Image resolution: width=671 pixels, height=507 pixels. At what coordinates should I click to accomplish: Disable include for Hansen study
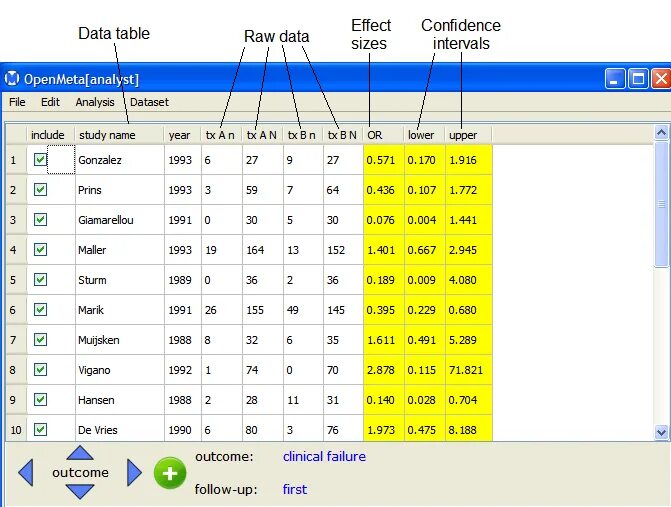[x=40, y=400]
